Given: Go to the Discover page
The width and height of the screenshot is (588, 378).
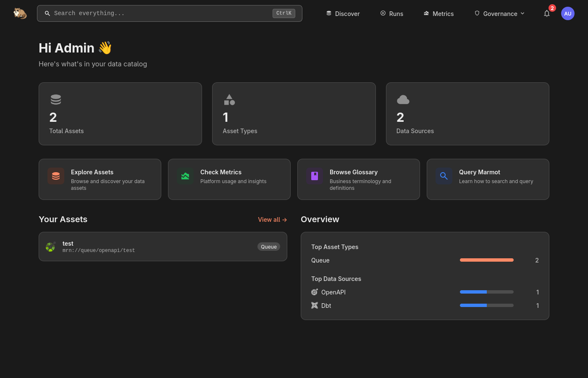Looking at the screenshot, I should click(343, 13).
